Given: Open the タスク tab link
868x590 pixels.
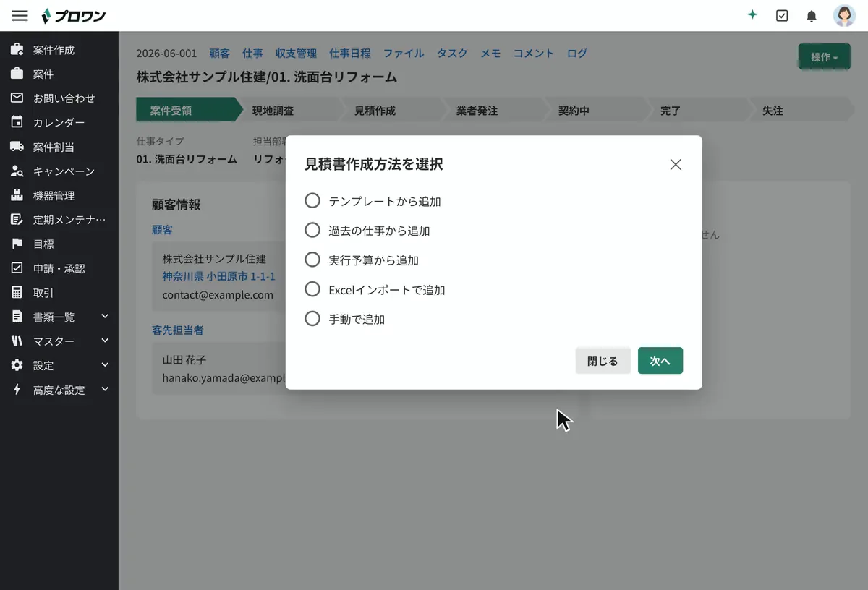Looking at the screenshot, I should point(452,54).
